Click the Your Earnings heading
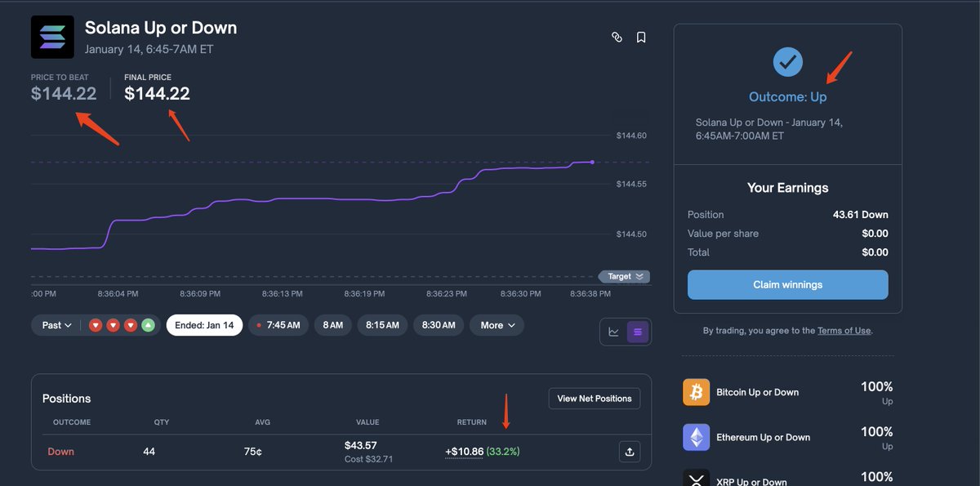Viewport: 980px width, 486px height. point(788,188)
